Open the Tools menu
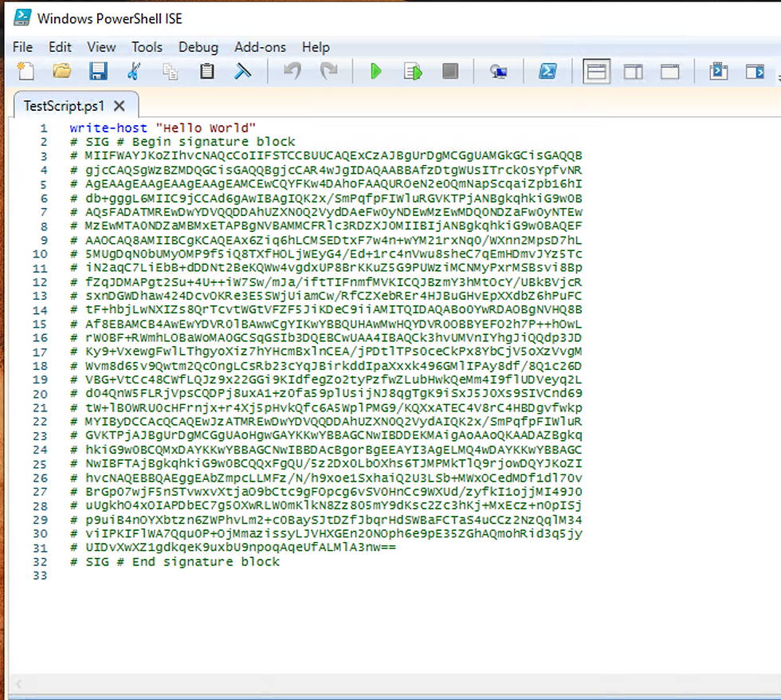 pos(147,47)
